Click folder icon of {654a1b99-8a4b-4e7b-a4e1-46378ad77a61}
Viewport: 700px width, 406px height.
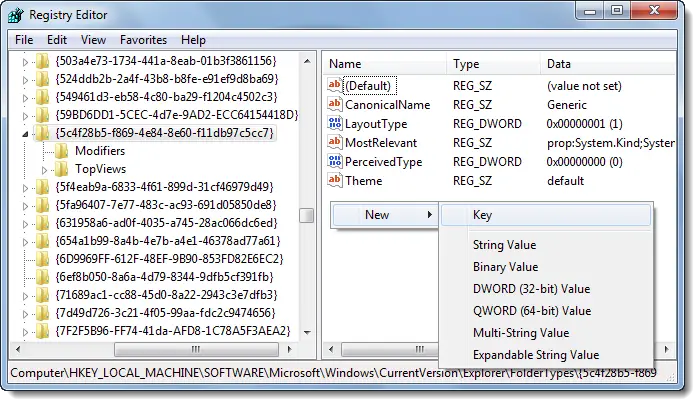click(x=42, y=241)
